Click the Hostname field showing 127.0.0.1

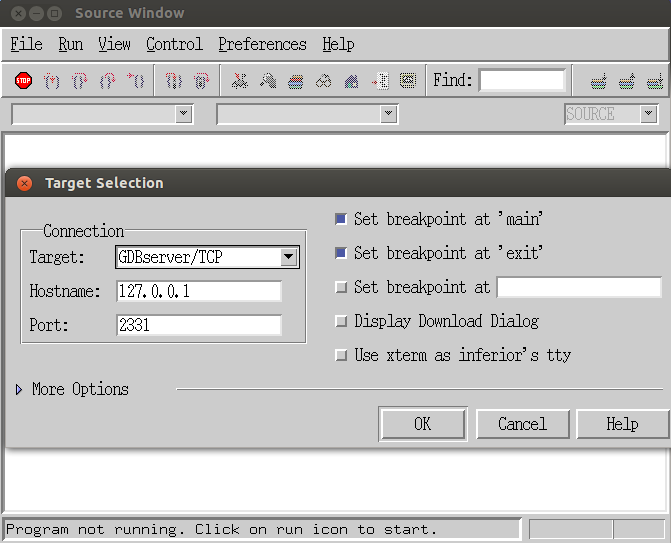tap(198, 291)
